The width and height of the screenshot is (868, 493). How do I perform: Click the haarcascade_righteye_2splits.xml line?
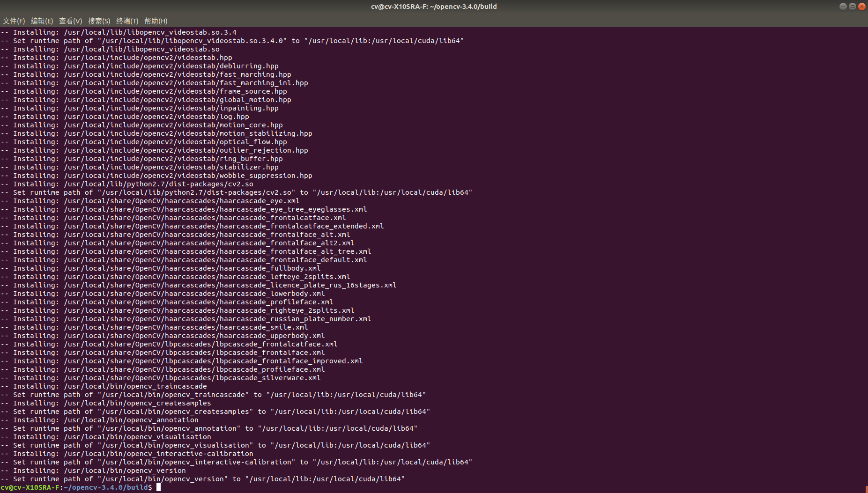click(x=178, y=310)
